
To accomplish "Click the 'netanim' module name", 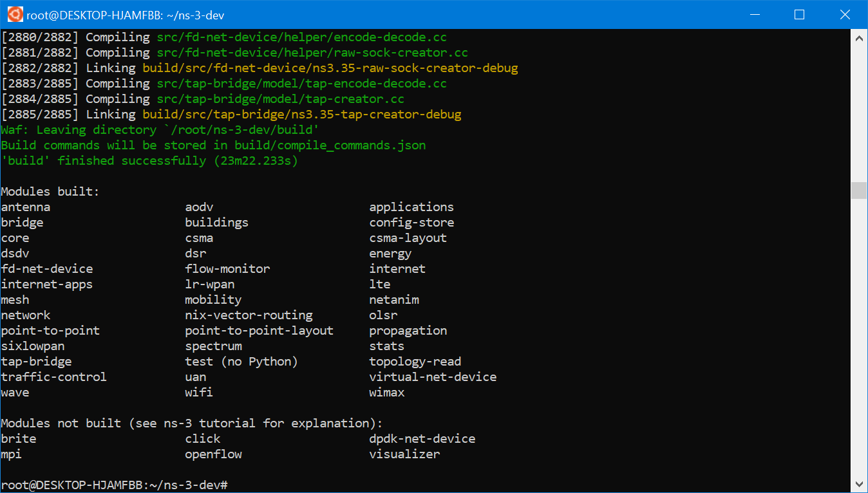I will 394,300.
